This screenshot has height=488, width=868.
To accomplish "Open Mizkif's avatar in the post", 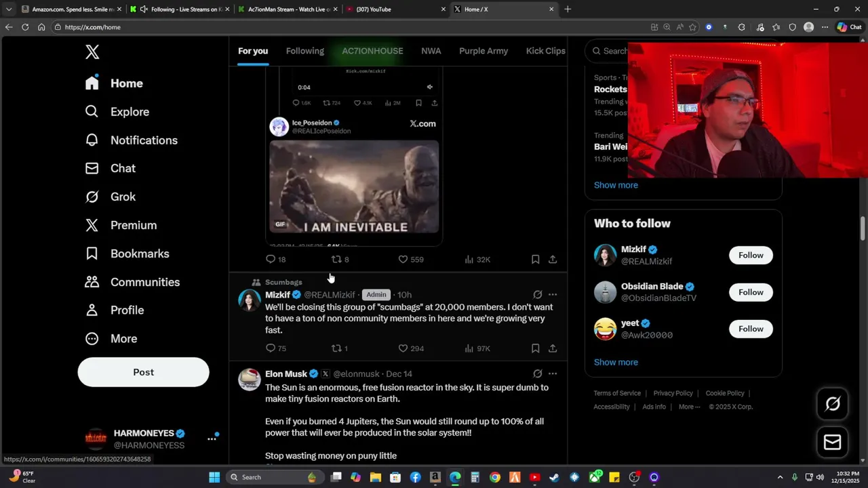I will pos(250,300).
